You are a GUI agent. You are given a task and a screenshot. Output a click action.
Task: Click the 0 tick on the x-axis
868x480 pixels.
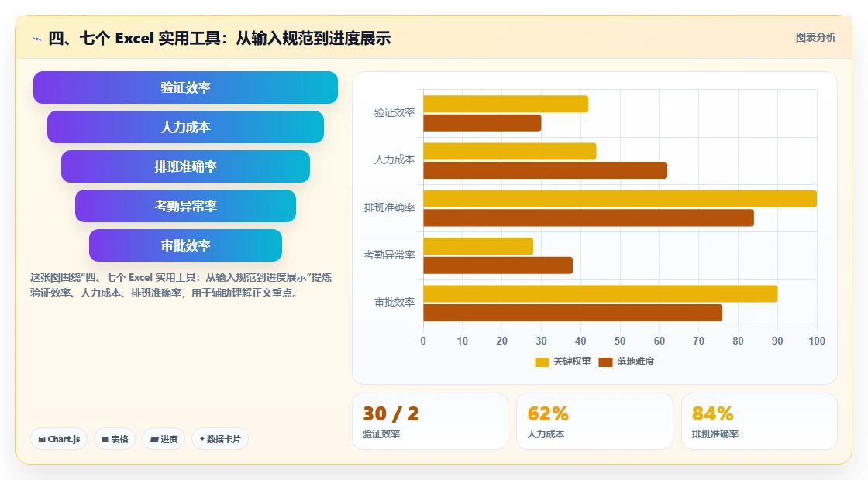click(x=423, y=341)
